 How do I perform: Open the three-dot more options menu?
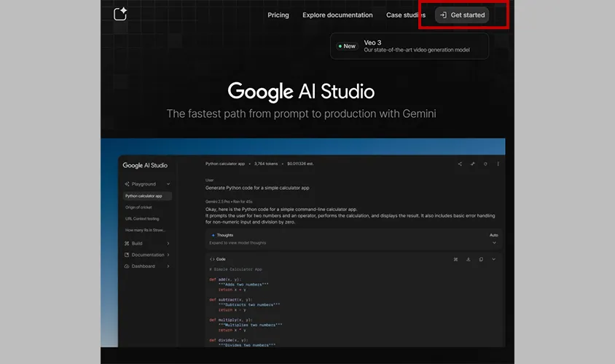(x=498, y=165)
